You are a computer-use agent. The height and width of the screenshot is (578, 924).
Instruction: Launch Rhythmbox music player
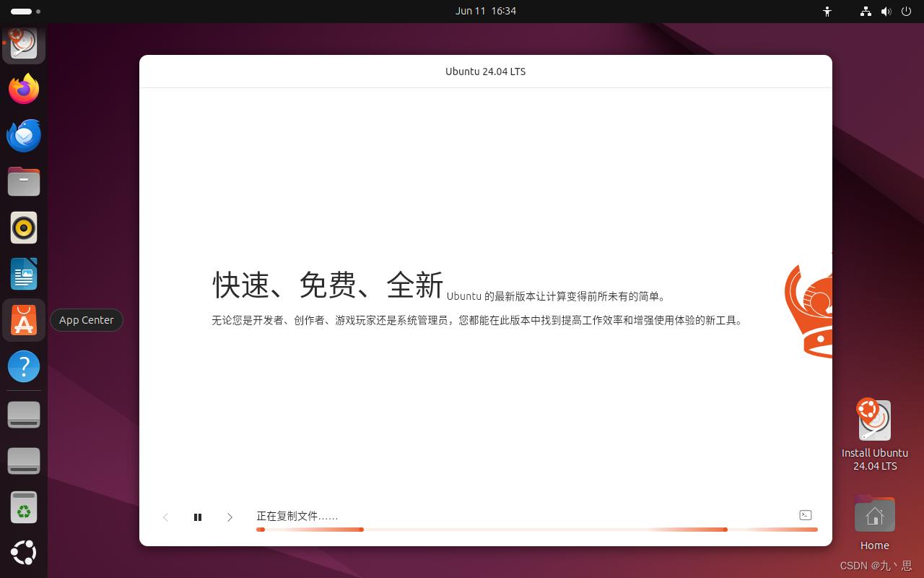[x=24, y=228]
